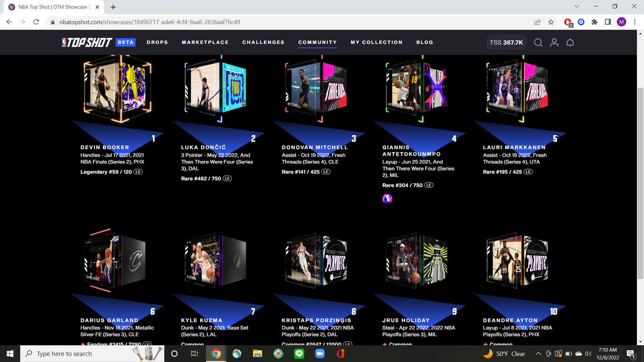Show hidden system tray icons chevron
The width and height of the screenshot is (644, 362).
(538, 354)
